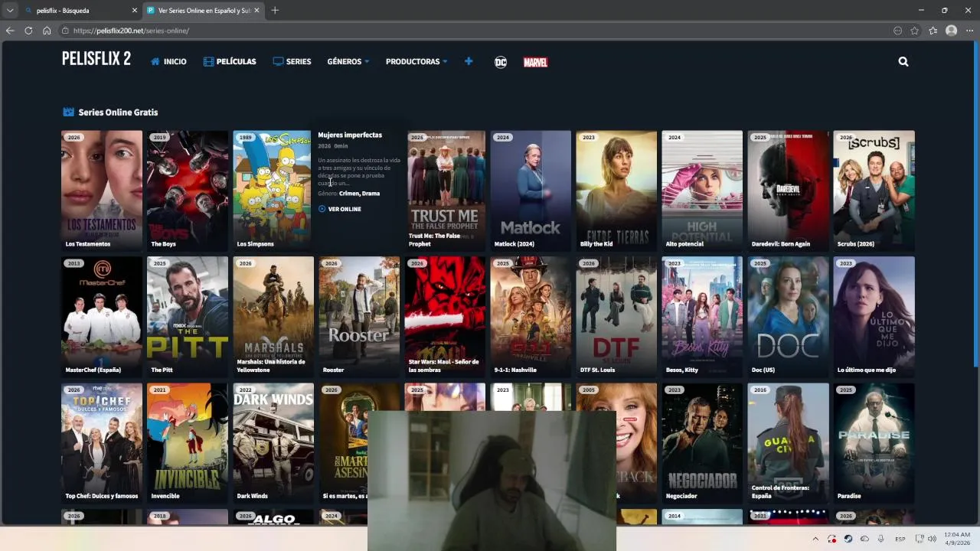
Task: Open a new browser tab with plus
Action: point(275,10)
